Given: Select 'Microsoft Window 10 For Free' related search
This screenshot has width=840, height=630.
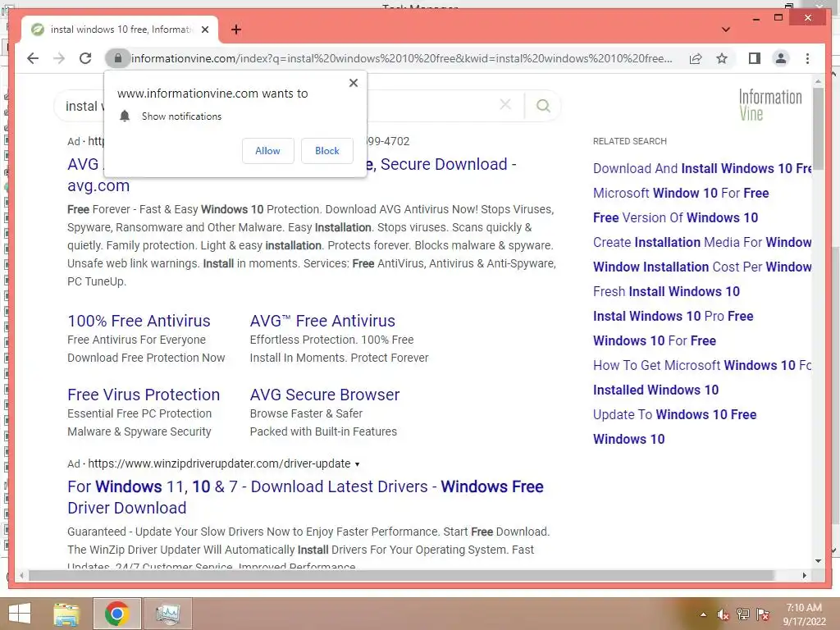Looking at the screenshot, I should 681,194.
